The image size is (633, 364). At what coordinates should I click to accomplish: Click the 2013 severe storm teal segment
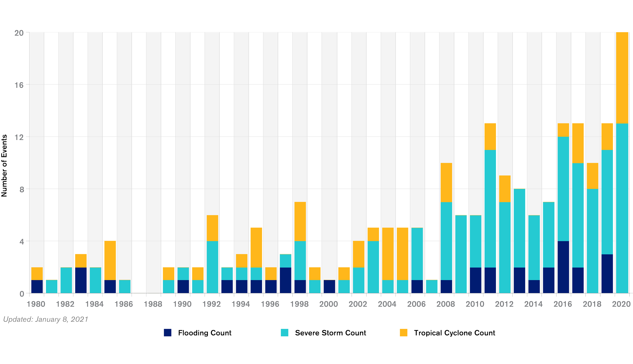(x=520, y=228)
